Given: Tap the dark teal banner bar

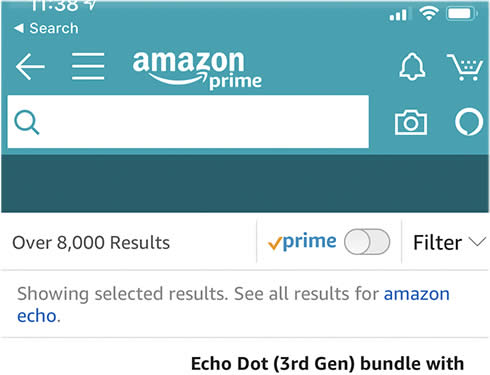Looking at the screenshot, I should pyautogui.click(x=245, y=183).
